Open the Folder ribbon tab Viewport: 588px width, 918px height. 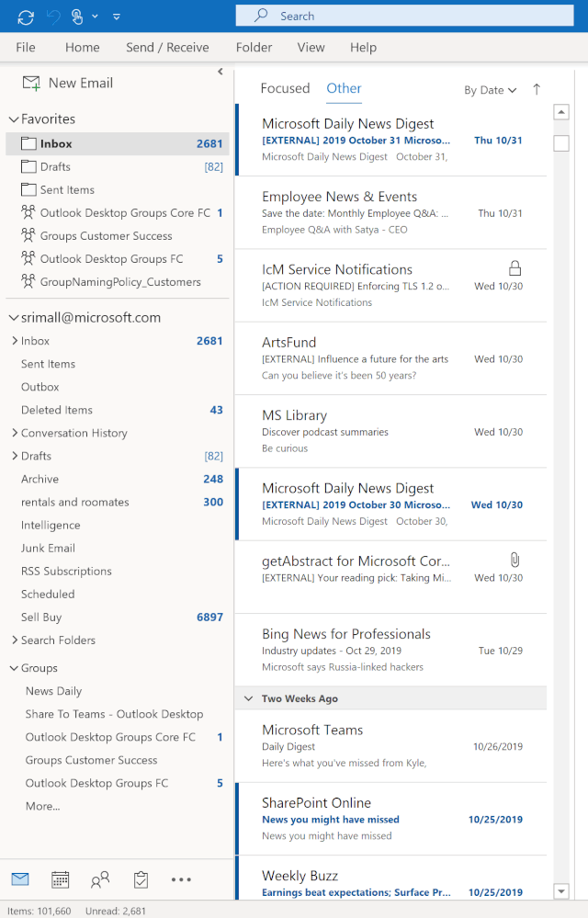[254, 48]
